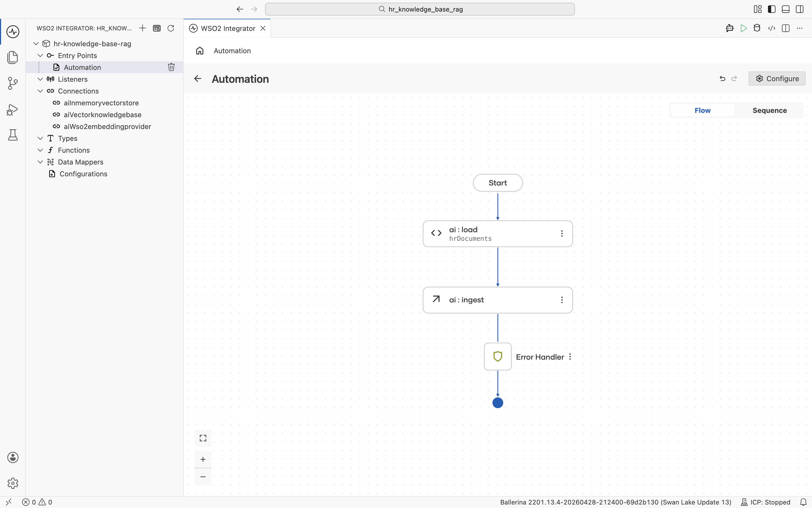This screenshot has height=508, width=812.
Task: Navigate back using title bar arrow
Action: tap(240, 9)
